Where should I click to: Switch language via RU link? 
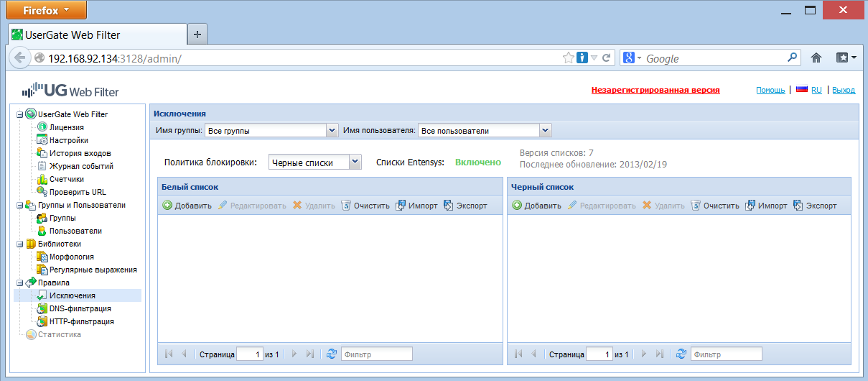tap(816, 91)
